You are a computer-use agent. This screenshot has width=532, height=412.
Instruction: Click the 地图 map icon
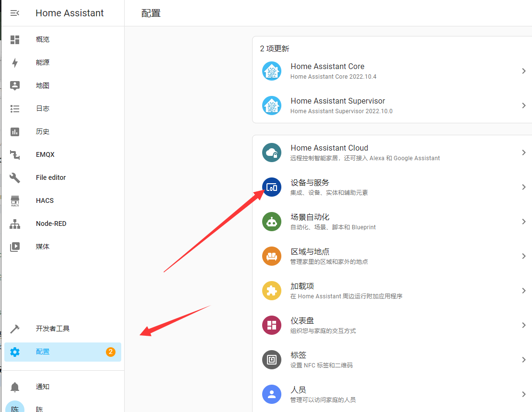point(14,85)
